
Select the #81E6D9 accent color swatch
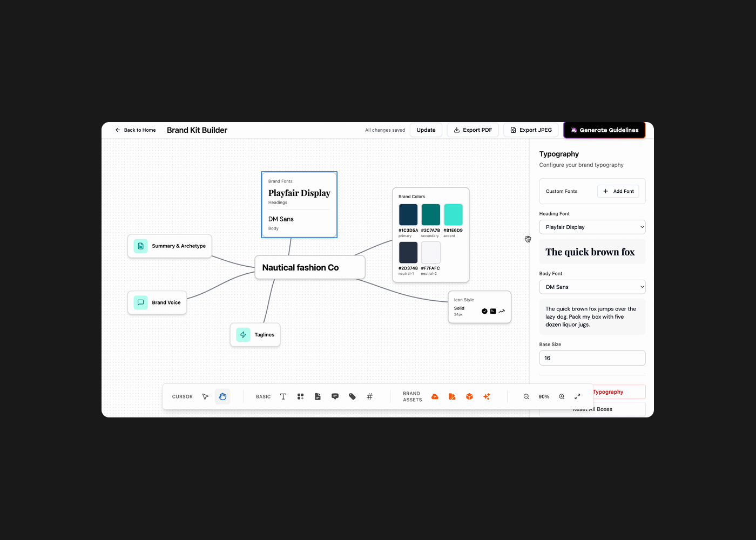[x=453, y=214]
